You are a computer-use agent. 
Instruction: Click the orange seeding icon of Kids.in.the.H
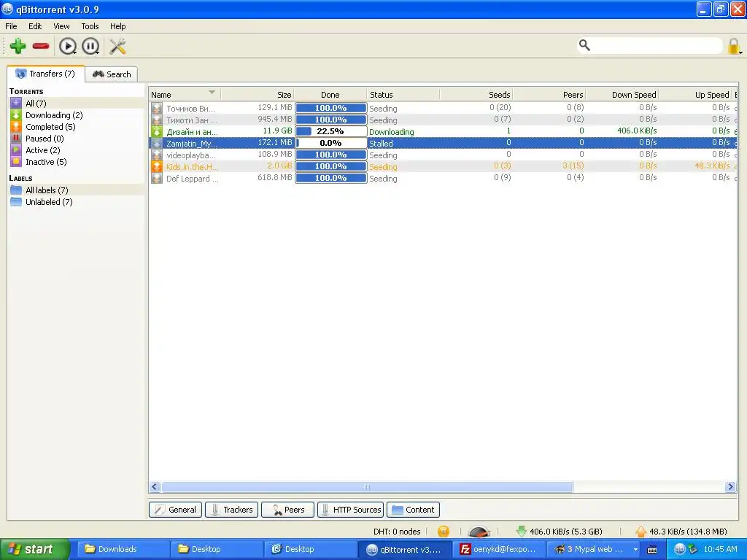(157, 166)
